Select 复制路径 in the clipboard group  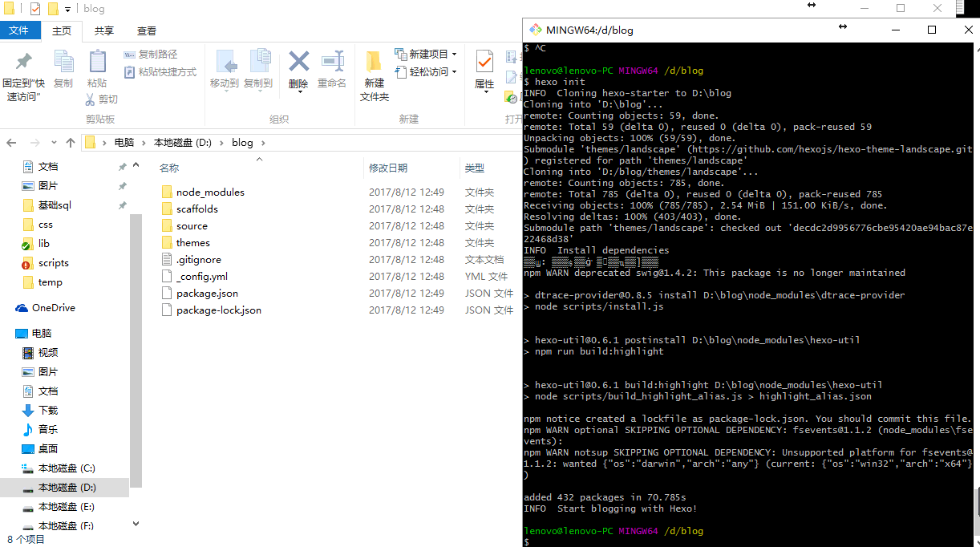click(x=151, y=55)
